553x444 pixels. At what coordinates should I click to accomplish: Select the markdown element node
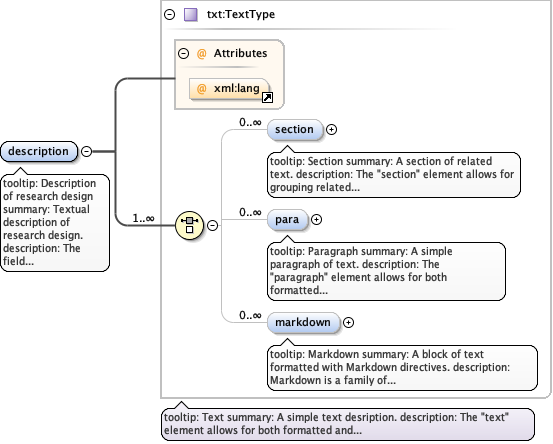click(304, 322)
